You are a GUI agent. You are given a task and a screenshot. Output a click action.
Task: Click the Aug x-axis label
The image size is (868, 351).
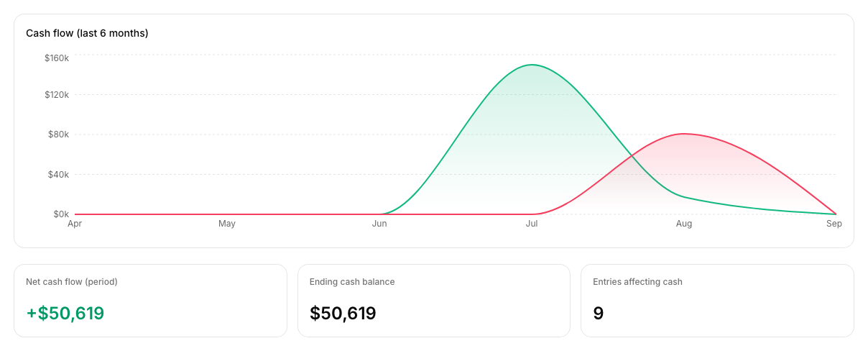[684, 224]
